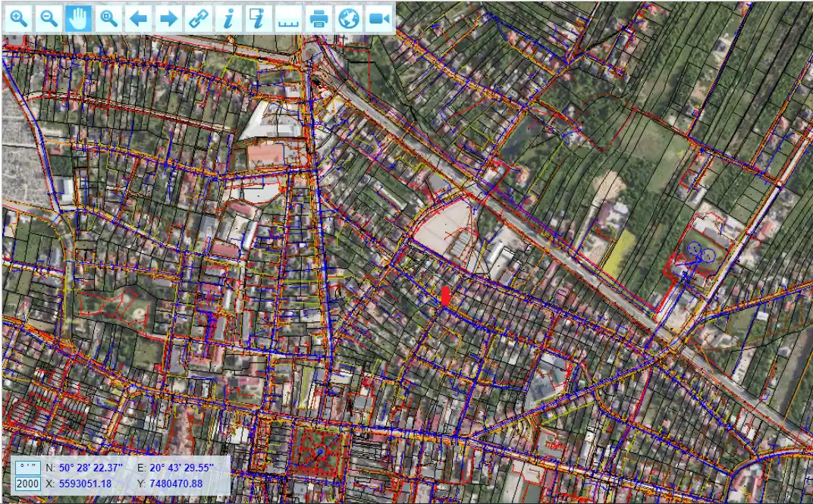The height and width of the screenshot is (504, 813).
Task: Click the chain link icon
Action: [x=199, y=19]
